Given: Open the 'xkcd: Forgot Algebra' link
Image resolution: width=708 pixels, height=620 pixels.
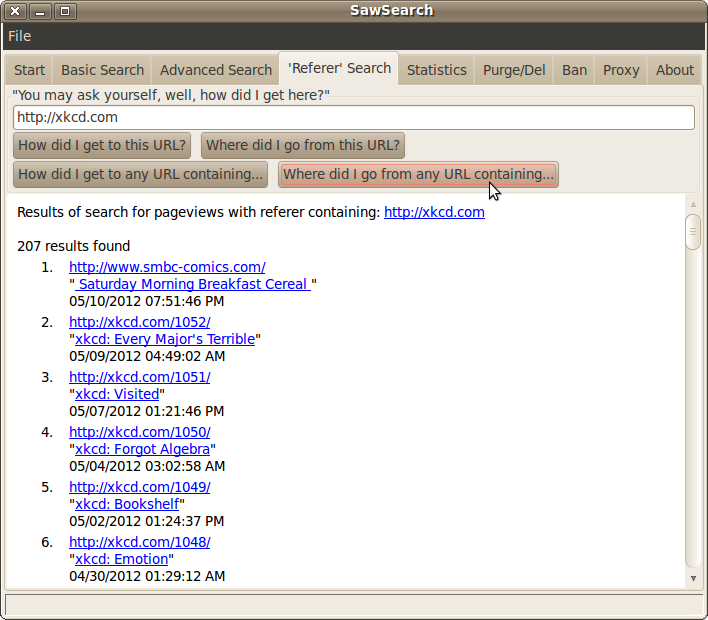Looking at the screenshot, I should (x=142, y=449).
